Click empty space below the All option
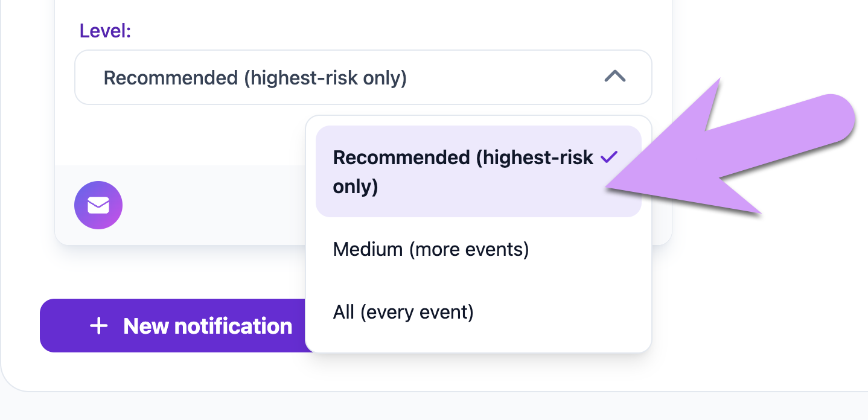868x420 pixels. (478, 339)
